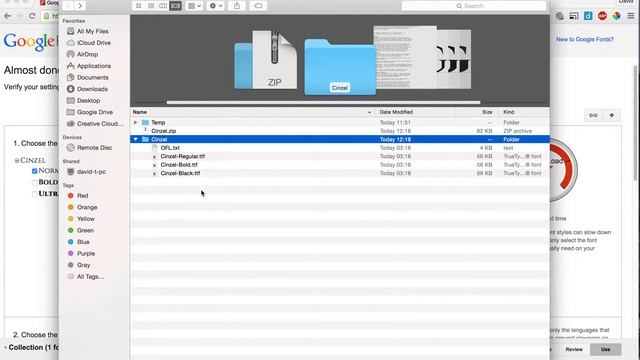Open the Finder action gear menu
The image size is (640, 360).
[x=216, y=6]
